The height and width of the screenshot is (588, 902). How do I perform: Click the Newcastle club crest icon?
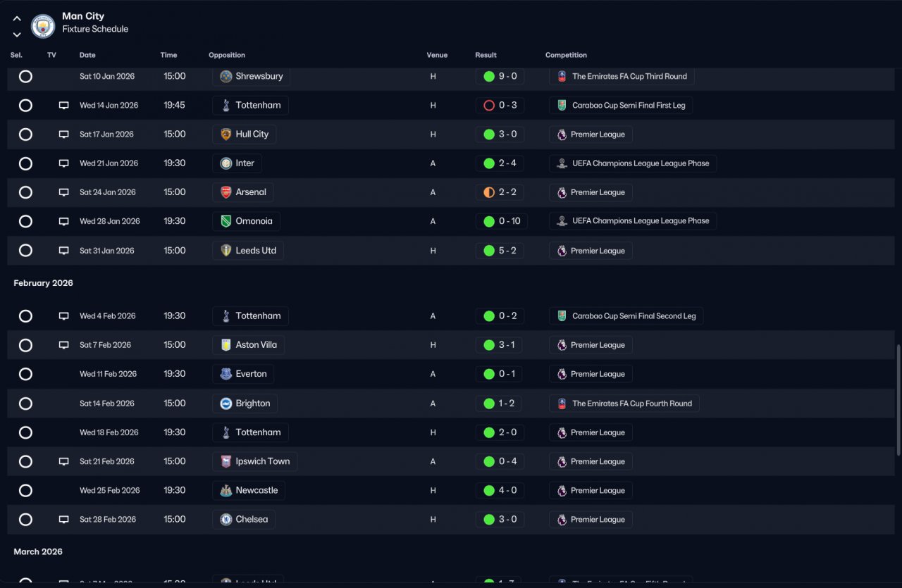[x=226, y=491]
